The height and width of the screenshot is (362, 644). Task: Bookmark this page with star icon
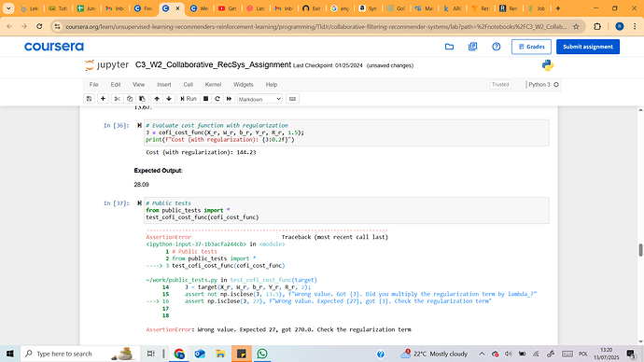pos(576,27)
